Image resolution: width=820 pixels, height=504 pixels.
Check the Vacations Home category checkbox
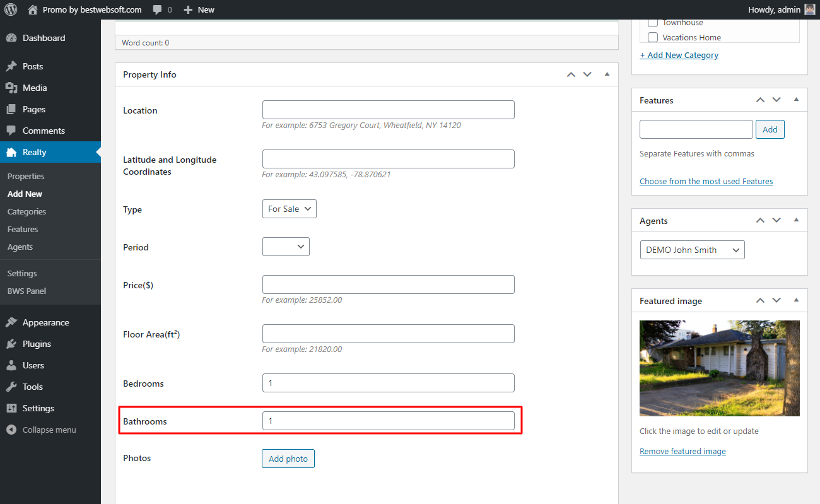pos(653,37)
